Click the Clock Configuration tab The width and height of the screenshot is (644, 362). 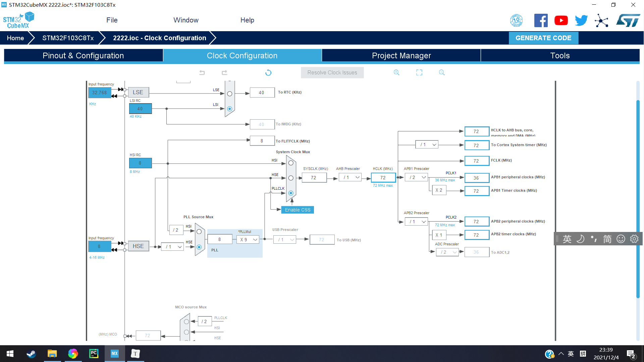(242, 56)
